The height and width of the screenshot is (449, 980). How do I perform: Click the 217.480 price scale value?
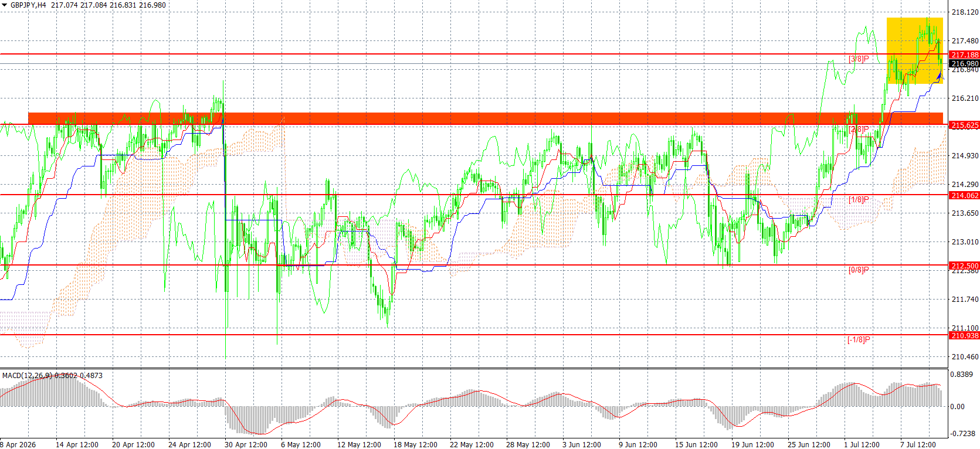coord(965,40)
